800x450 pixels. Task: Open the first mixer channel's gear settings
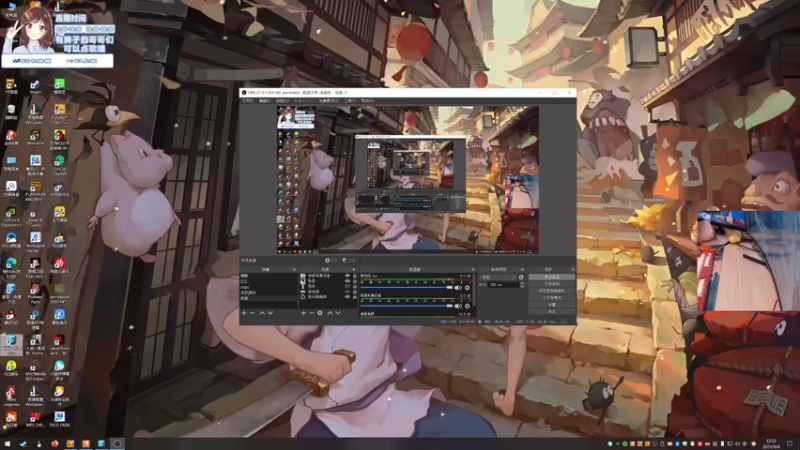pos(467,288)
